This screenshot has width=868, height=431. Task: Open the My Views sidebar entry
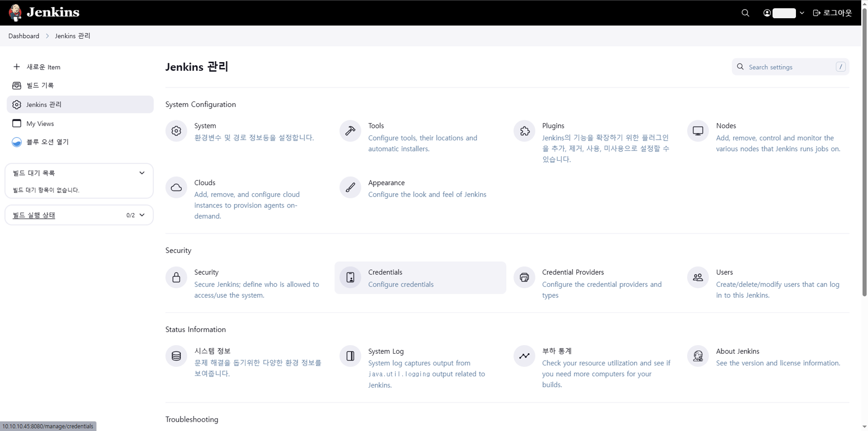pos(80,123)
